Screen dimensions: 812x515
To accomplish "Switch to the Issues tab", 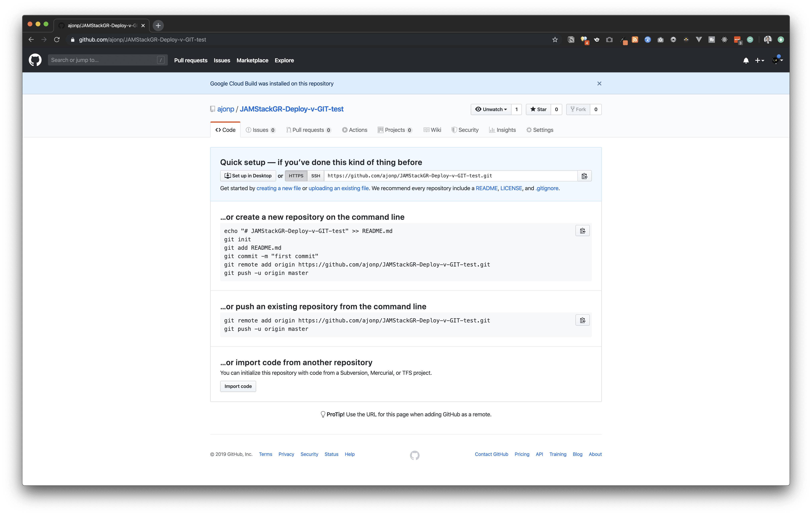I will tap(260, 130).
